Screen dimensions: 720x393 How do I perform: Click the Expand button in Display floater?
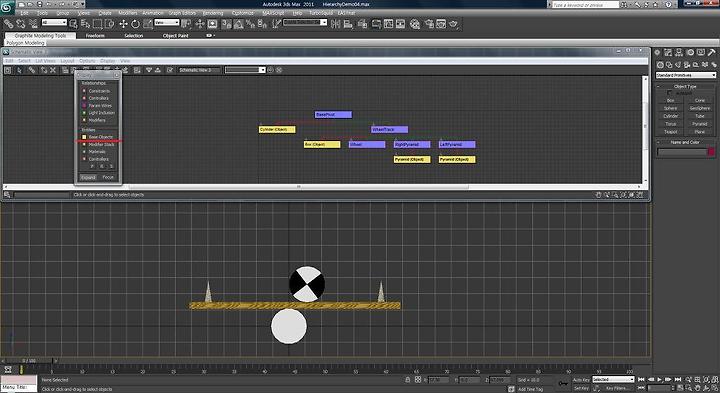point(88,177)
